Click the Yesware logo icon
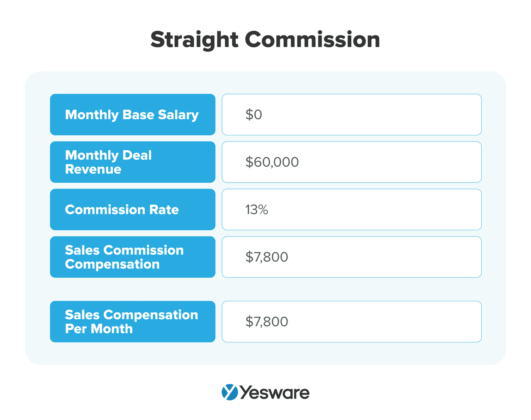The width and height of the screenshot is (531, 420). [x=230, y=392]
